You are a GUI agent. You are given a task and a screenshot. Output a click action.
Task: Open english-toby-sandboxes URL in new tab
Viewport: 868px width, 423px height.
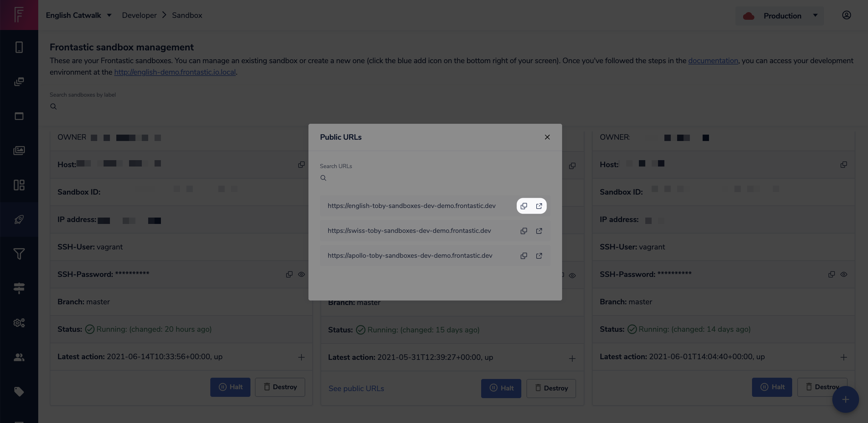click(x=539, y=206)
